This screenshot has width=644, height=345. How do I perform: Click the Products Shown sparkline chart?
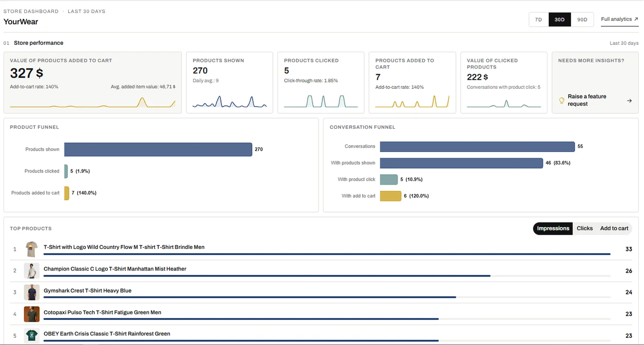point(230,101)
